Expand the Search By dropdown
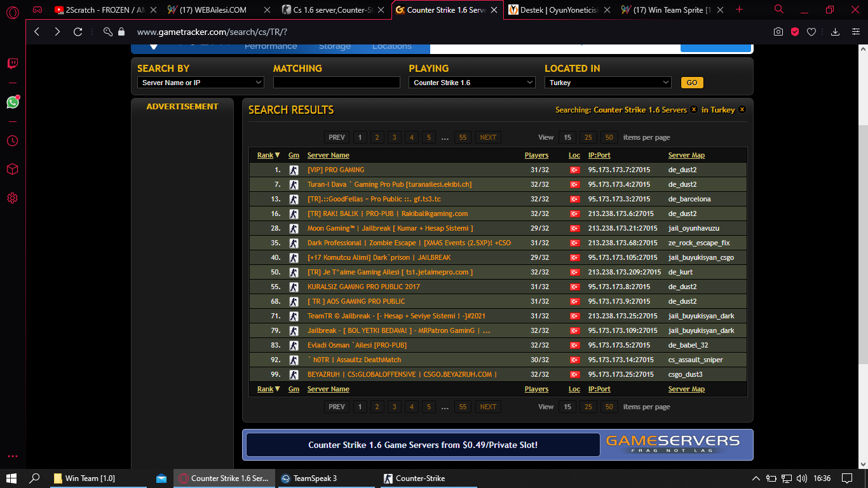This screenshot has height=488, width=868. point(201,83)
